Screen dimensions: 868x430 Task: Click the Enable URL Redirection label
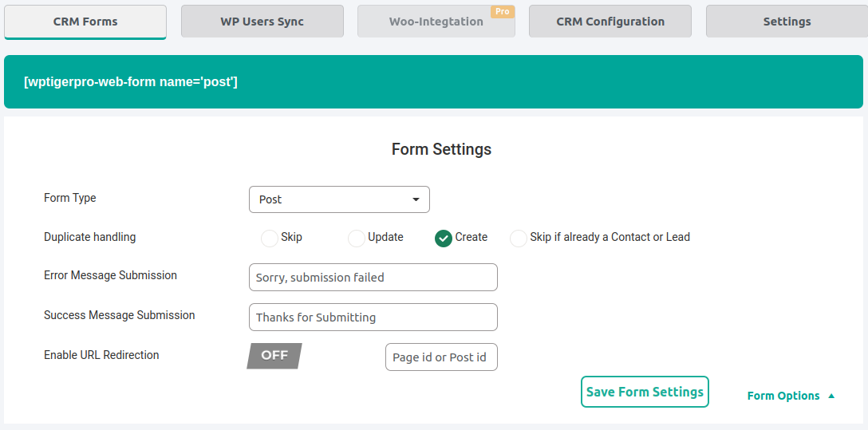click(x=101, y=355)
